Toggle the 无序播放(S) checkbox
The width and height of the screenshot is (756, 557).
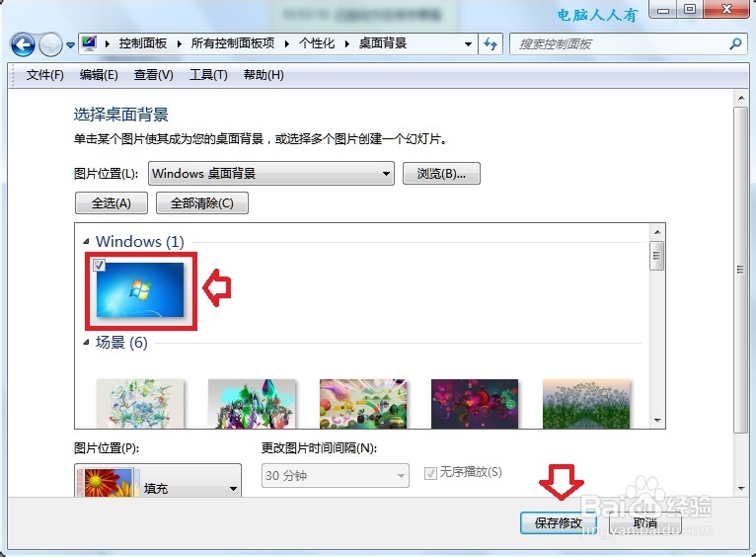click(430, 473)
